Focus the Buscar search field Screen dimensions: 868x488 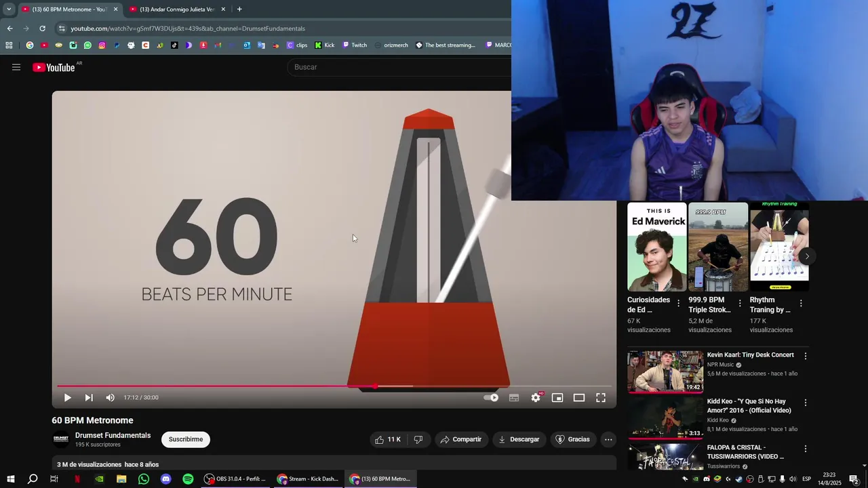click(x=400, y=67)
